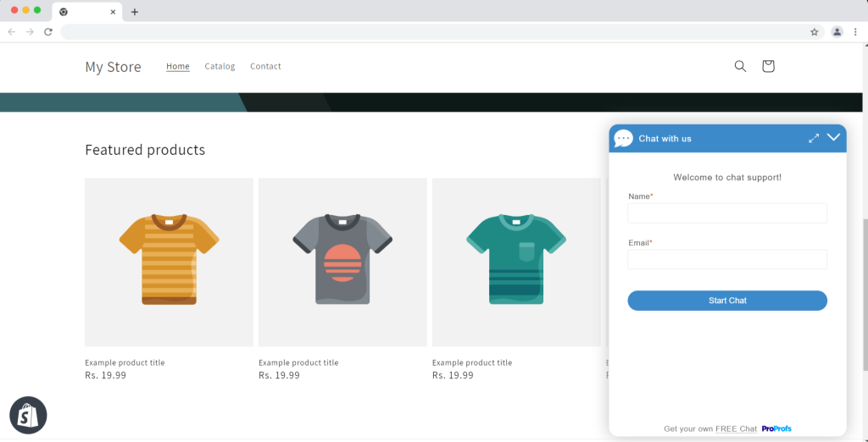The image size is (868, 442).
Task: Open the Catalog menu item
Action: pyautogui.click(x=220, y=66)
